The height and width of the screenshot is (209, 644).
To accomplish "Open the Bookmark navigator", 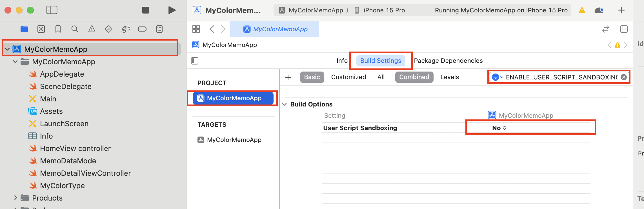I will click(58, 29).
